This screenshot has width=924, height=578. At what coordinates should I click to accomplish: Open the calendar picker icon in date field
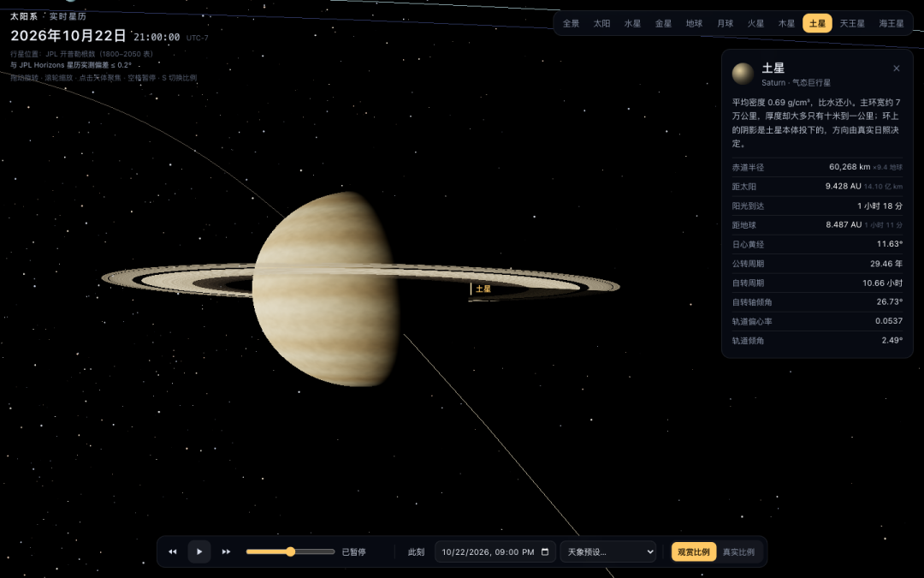click(545, 552)
